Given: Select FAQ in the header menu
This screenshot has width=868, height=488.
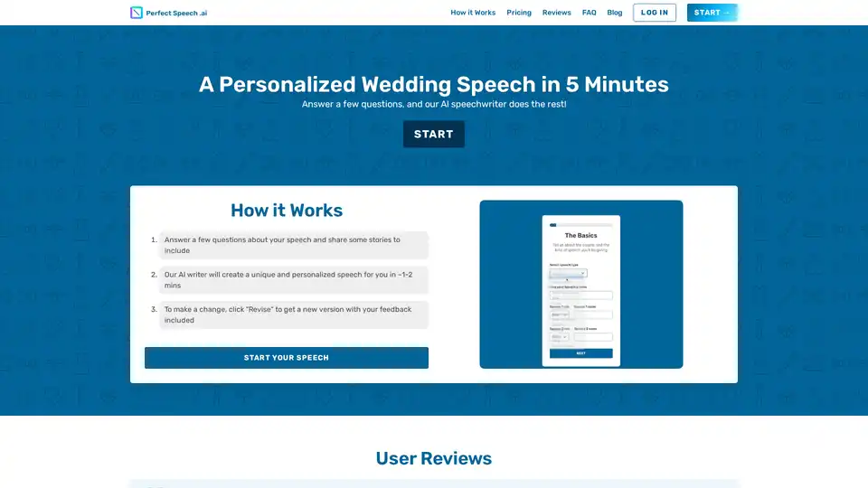Looking at the screenshot, I should pyautogui.click(x=589, y=13).
